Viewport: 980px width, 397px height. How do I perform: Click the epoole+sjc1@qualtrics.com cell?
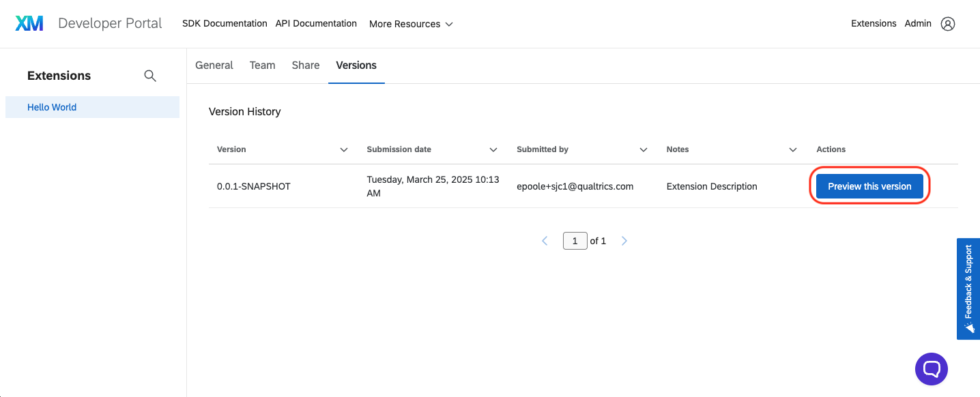pyautogui.click(x=575, y=186)
